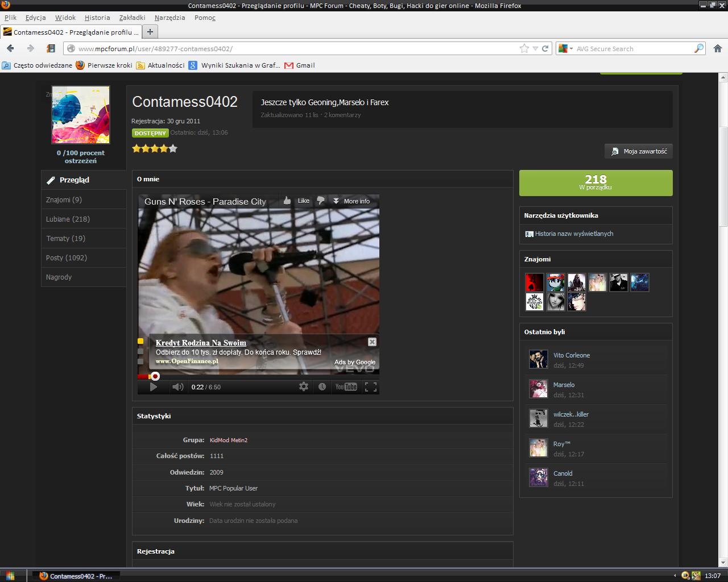Screen dimensions: 728x582
Task: Open the Gmail bookmark
Action: [300, 65]
